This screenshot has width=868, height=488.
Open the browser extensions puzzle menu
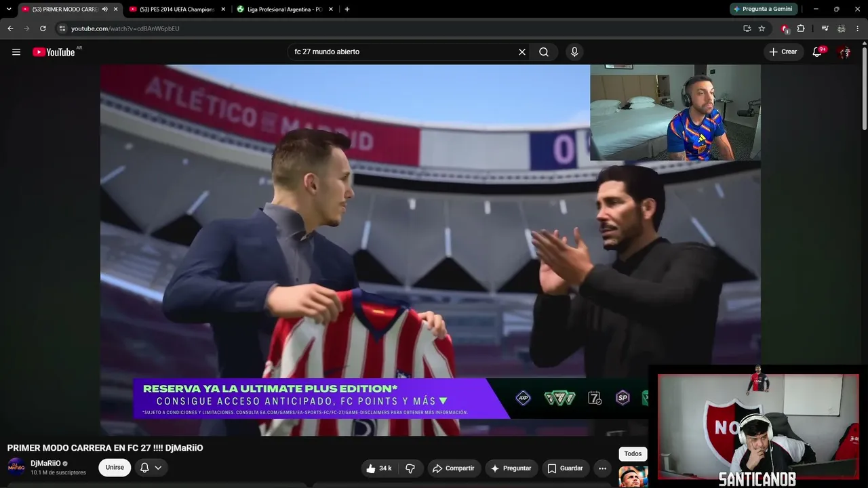(x=801, y=28)
